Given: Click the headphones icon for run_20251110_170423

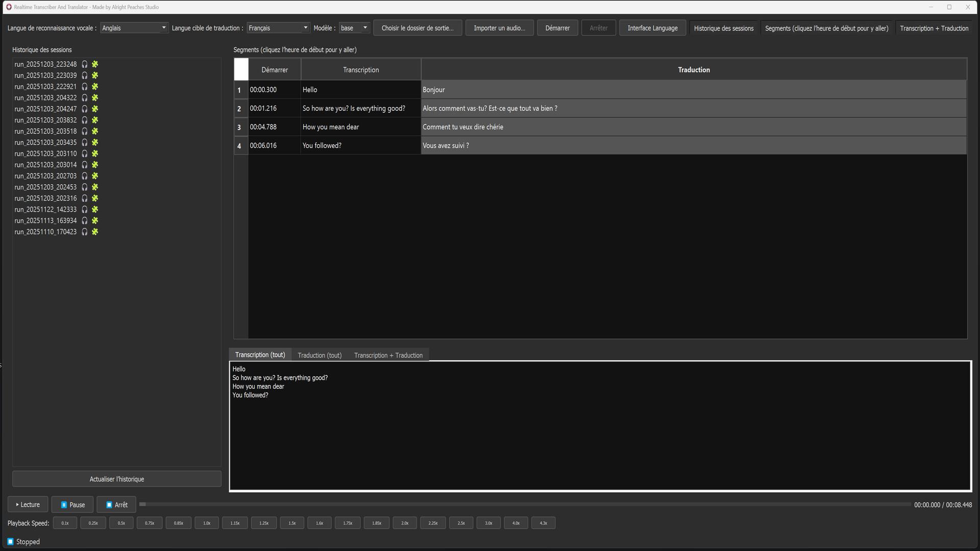Looking at the screenshot, I should [84, 232].
